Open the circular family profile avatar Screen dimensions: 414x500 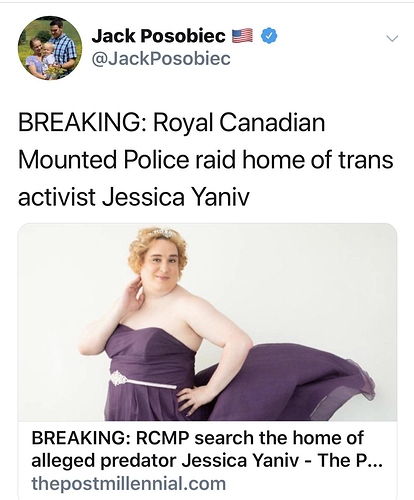(50, 48)
